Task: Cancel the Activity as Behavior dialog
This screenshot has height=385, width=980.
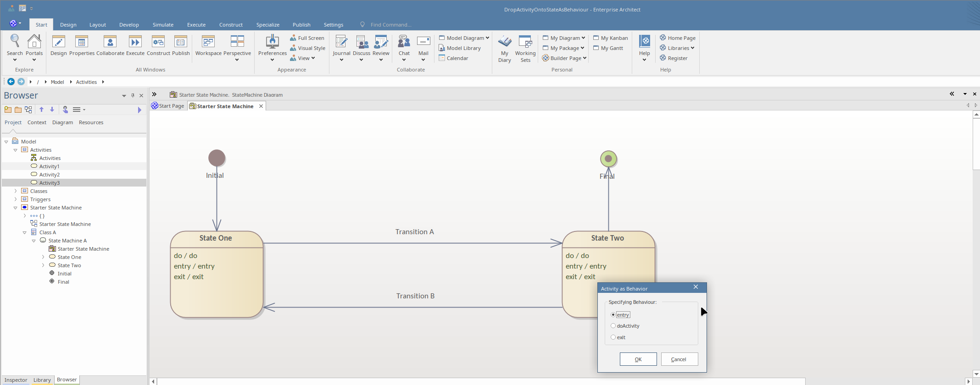Action: point(679,359)
